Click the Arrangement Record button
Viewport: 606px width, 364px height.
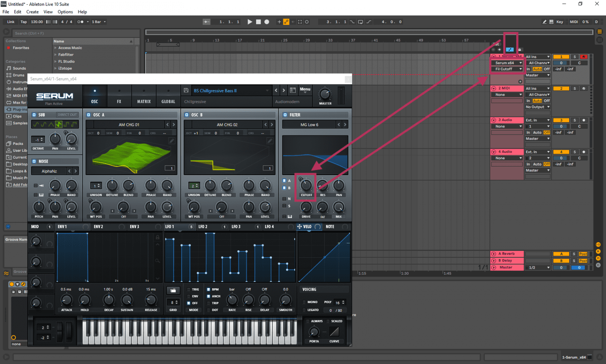click(267, 22)
